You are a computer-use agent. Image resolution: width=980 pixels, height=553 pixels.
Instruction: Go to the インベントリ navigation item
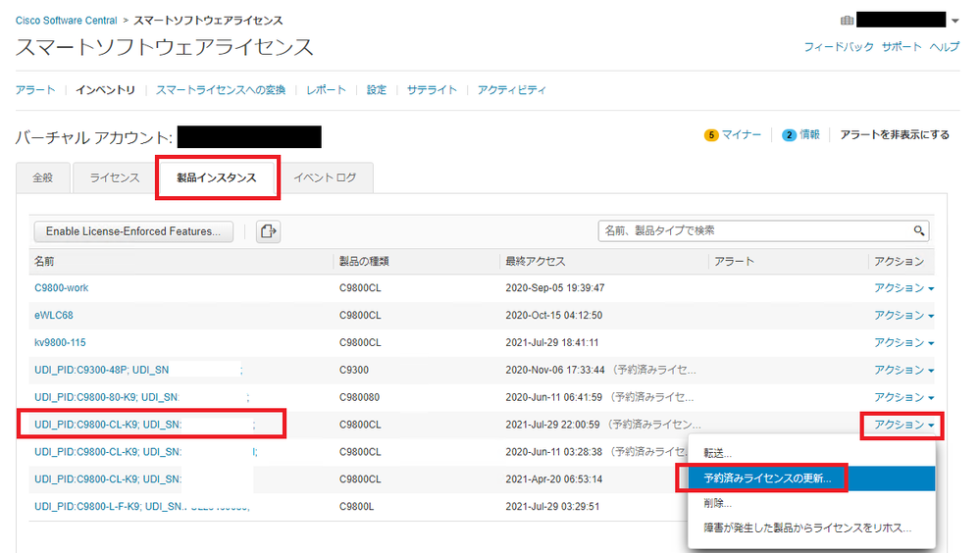[x=106, y=90]
